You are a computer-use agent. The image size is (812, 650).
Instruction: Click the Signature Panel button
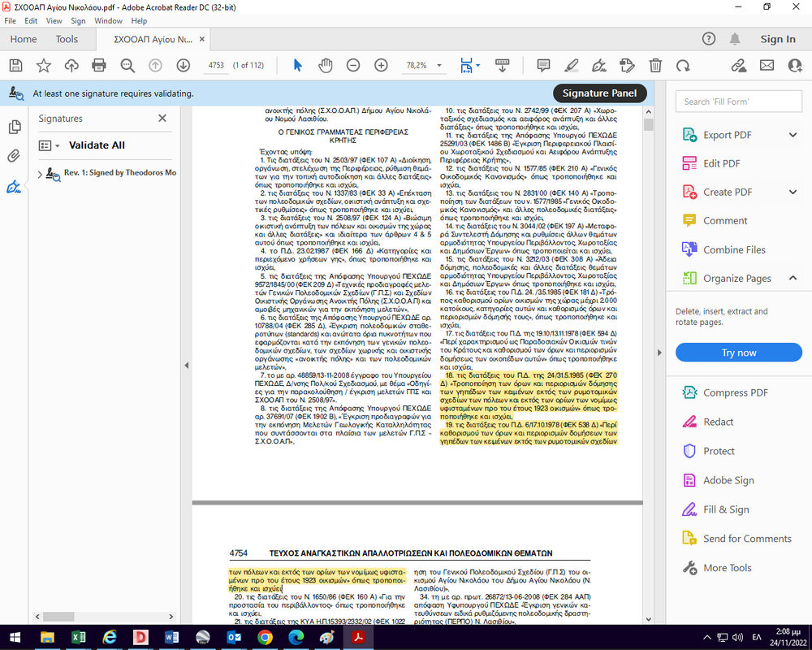tap(599, 93)
